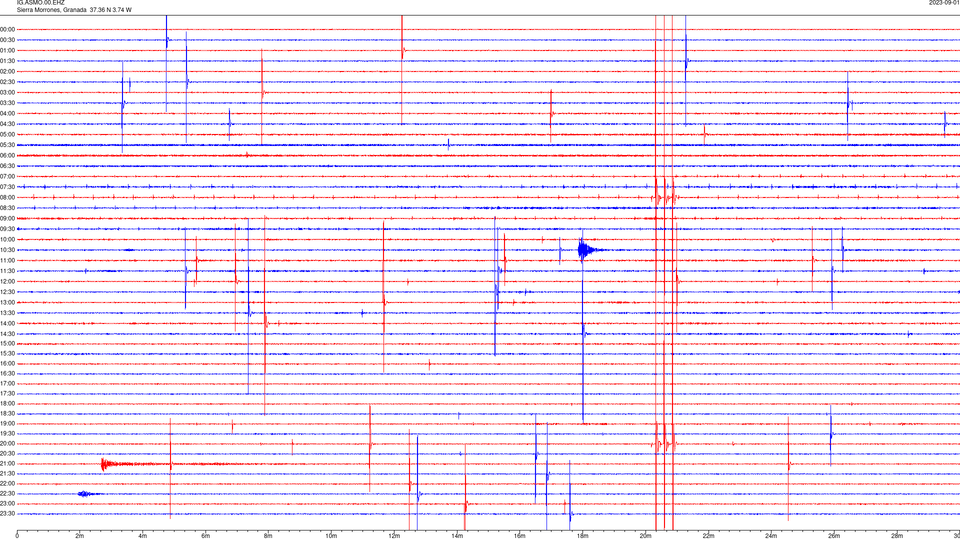
Task: Click the 02:00 time label
Action: pos(8,72)
